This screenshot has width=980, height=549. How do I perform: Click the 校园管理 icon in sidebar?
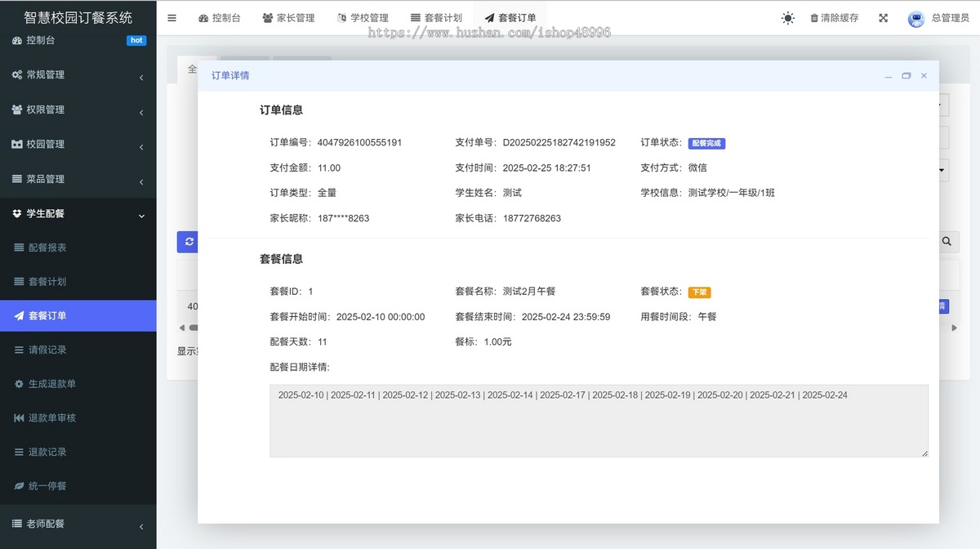pos(17,145)
